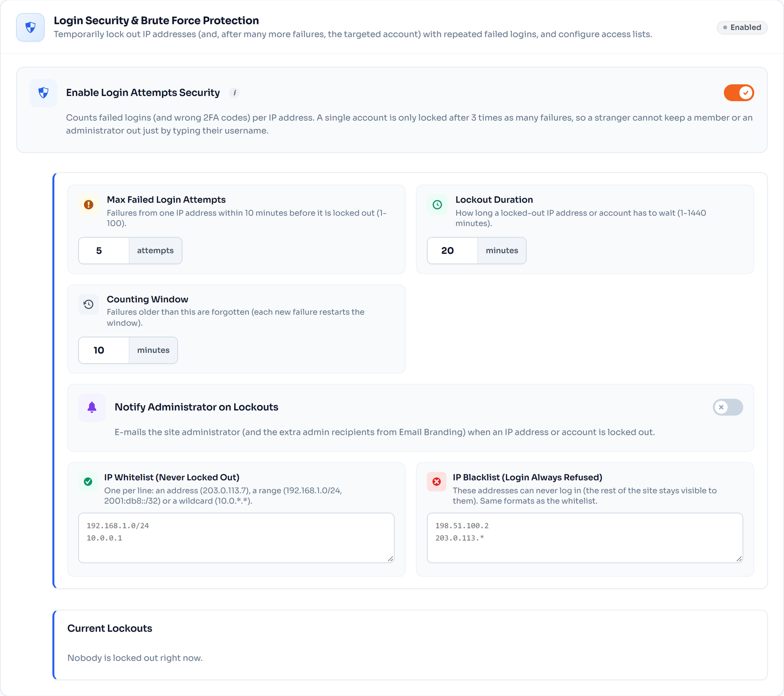The image size is (784, 696).
Task: Click the blacklist entry 198.51.100.2
Action: [x=462, y=525]
